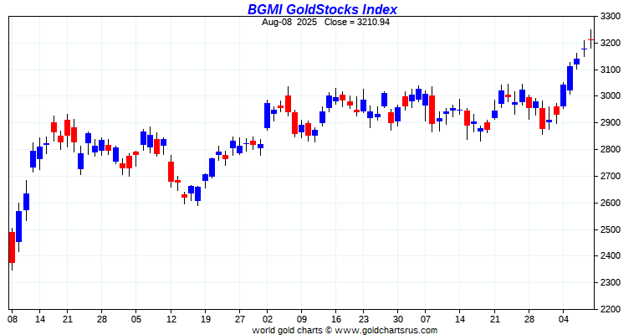
Task: Click the 2300 price axis label
Action: point(611,283)
